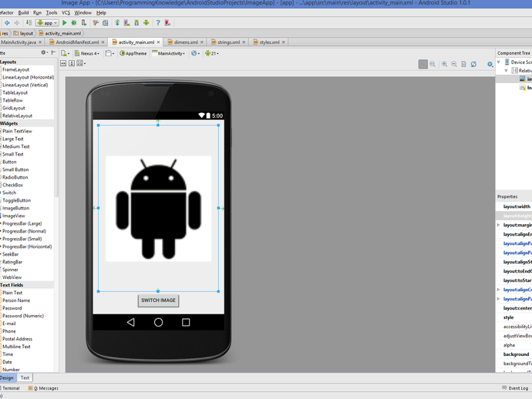The image size is (532, 399).
Task: Open the configuration file dropdown
Action: click(65, 53)
